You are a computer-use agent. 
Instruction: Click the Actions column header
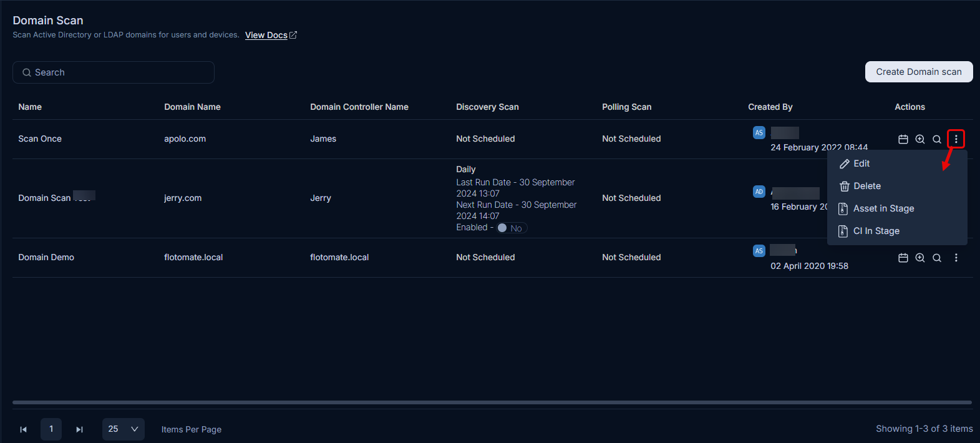(910, 107)
